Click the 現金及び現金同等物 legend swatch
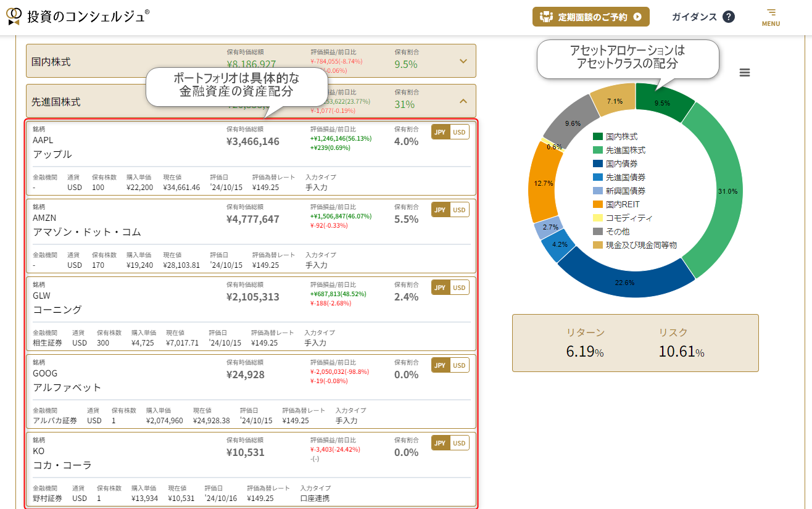 pos(597,245)
